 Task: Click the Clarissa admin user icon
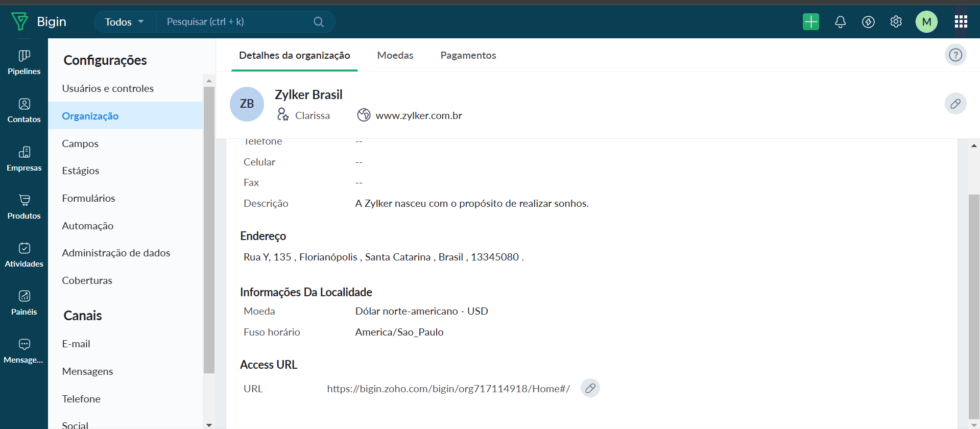[x=283, y=114]
